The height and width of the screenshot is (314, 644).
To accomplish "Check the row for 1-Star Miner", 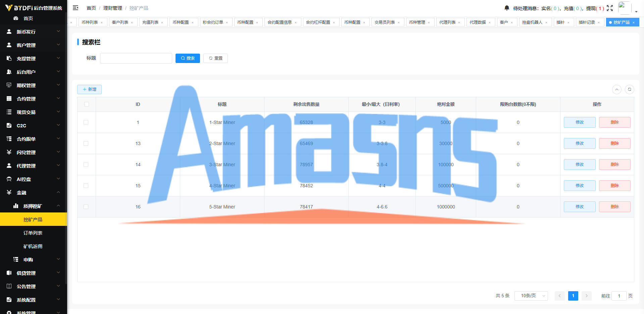I will pos(86,122).
